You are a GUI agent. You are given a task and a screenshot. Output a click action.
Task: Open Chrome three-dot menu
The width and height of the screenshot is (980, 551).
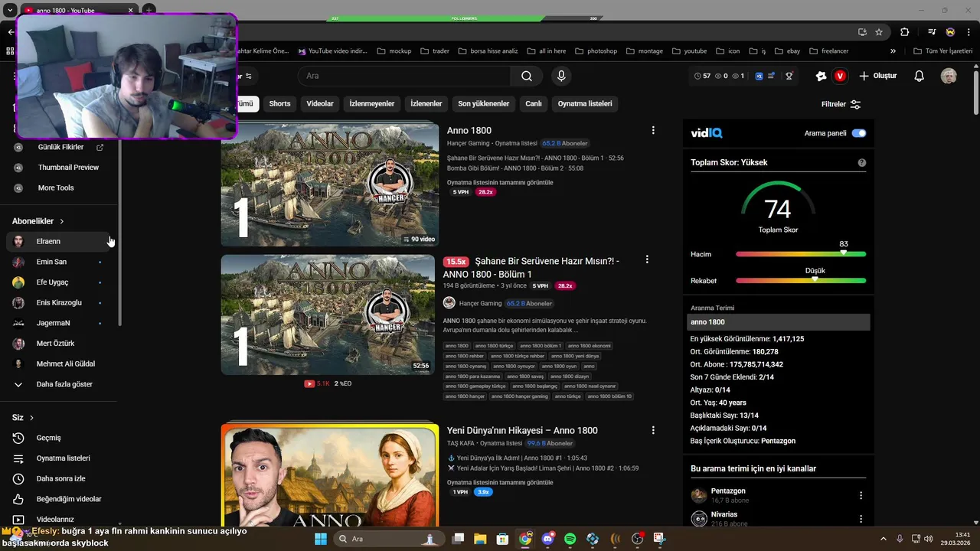pos(969,32)
